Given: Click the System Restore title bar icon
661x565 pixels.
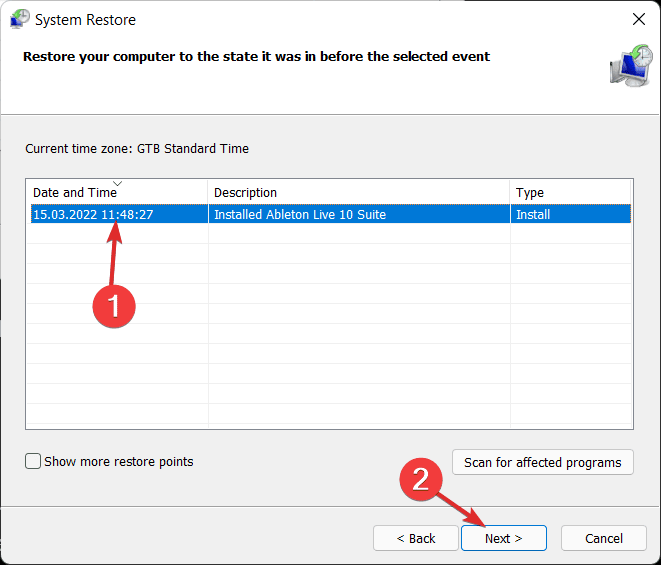Looking at the screenshot, I should tap(19, 19).
